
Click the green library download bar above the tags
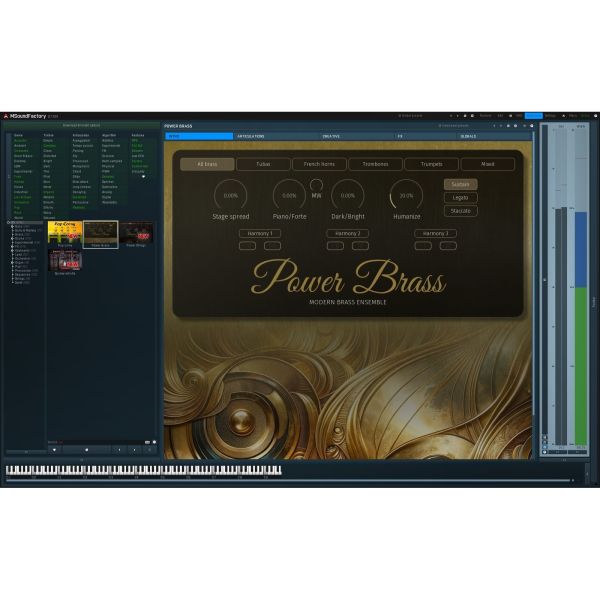pos(81,126)
